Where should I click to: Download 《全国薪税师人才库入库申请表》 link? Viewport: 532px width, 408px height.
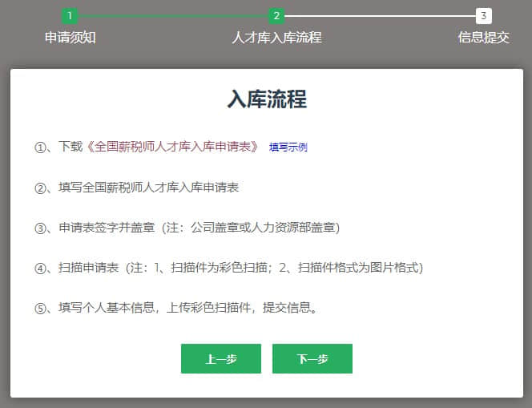click(x=172, y=147)
